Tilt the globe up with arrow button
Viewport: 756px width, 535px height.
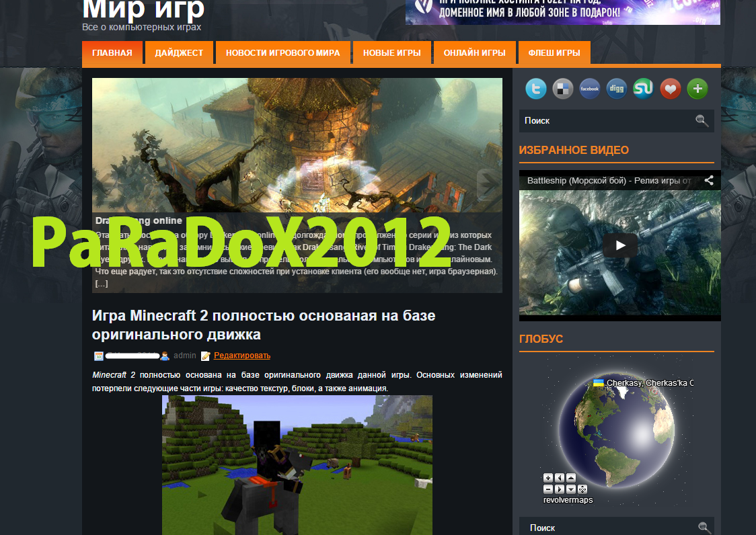571,478
